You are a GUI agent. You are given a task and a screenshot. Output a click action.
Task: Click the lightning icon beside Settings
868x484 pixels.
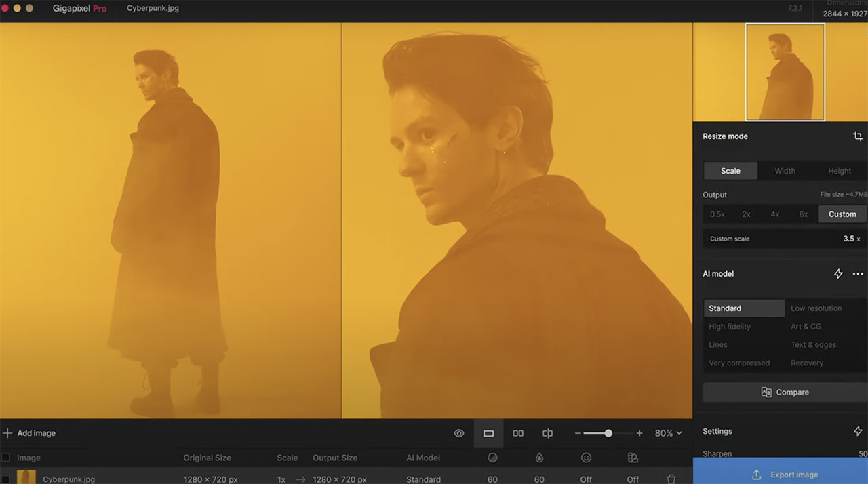(x=858, y=431)
